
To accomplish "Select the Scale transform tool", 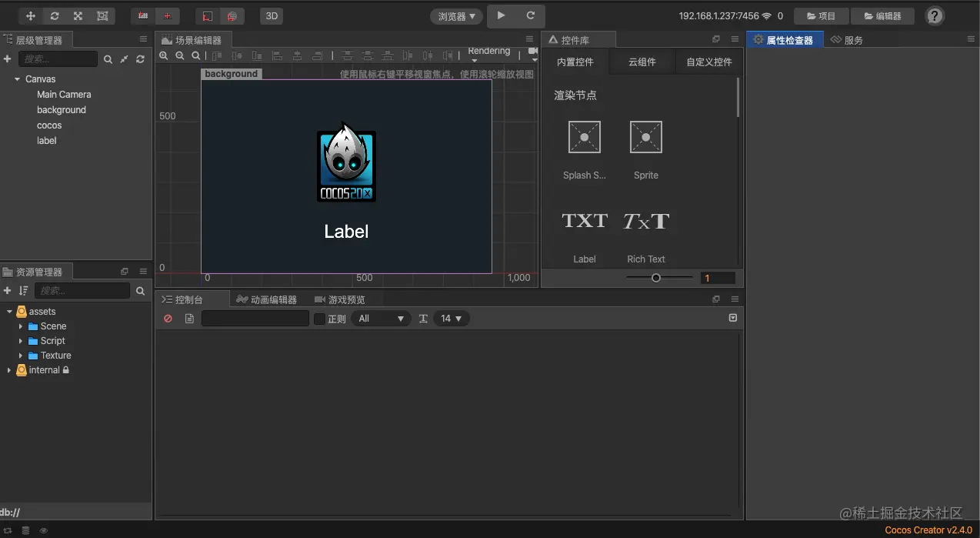I will (78, 15).
